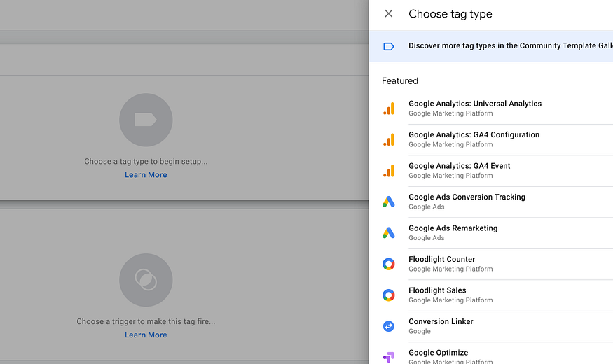The width and height of the screenshot is (613, 364).
Task: Open Learn More under tag type setup
Action: [x=146, y=174]
